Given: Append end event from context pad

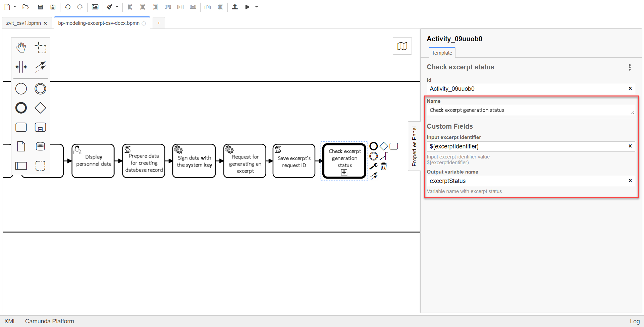Looking at the screenshot, I should pos(374,146).
